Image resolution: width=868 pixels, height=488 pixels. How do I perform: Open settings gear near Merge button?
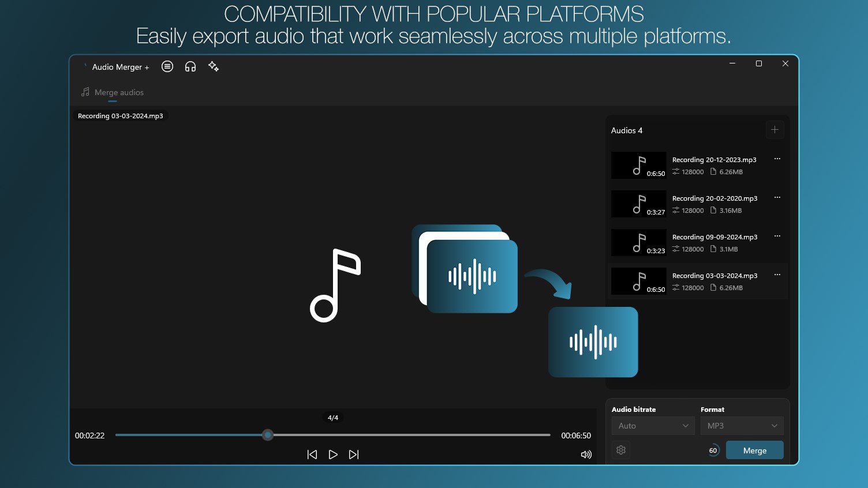pos(621,450)
